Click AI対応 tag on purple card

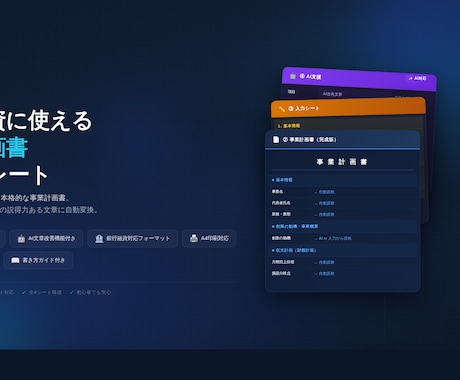417,78
